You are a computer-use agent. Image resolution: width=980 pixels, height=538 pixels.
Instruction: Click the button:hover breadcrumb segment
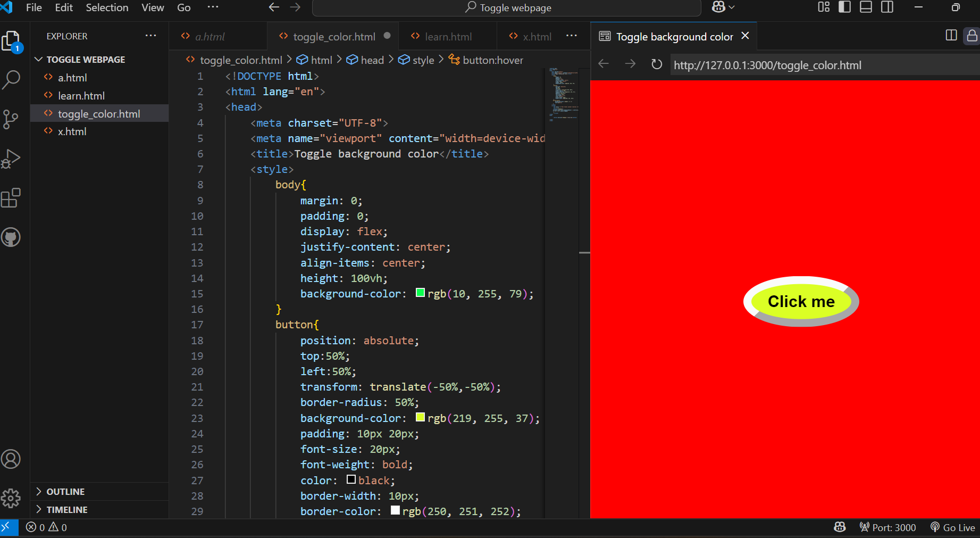click(486, 60)
